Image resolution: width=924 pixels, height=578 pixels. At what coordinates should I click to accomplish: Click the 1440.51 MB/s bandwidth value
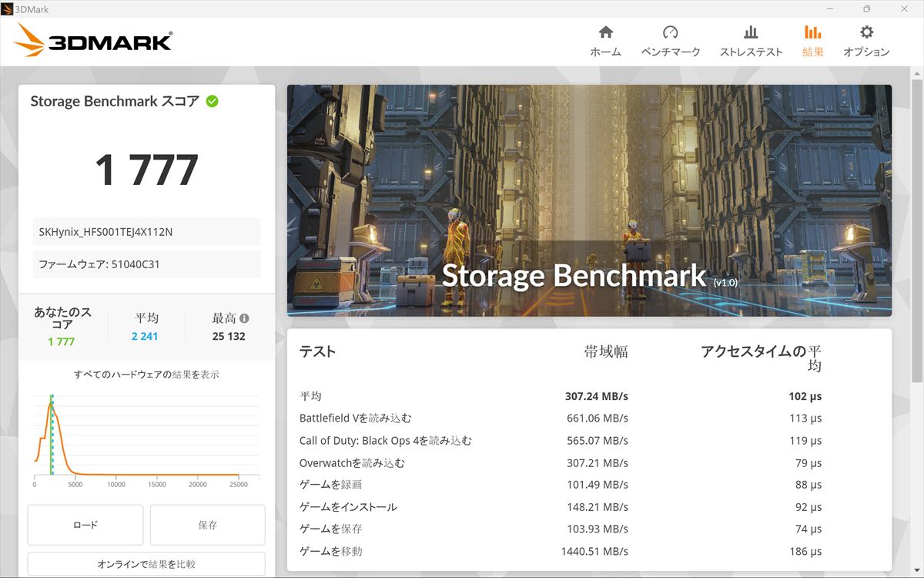(x=594, y=551)
